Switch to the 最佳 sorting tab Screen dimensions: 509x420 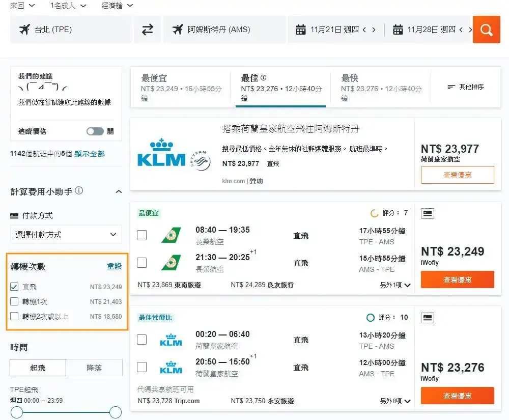281,88
